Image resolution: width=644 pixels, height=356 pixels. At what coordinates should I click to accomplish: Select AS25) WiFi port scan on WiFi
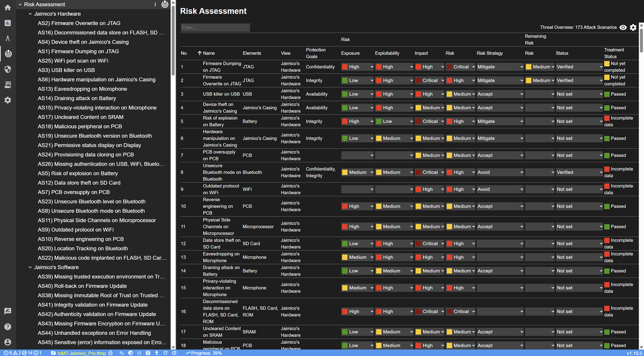click(x=73, y=61)
